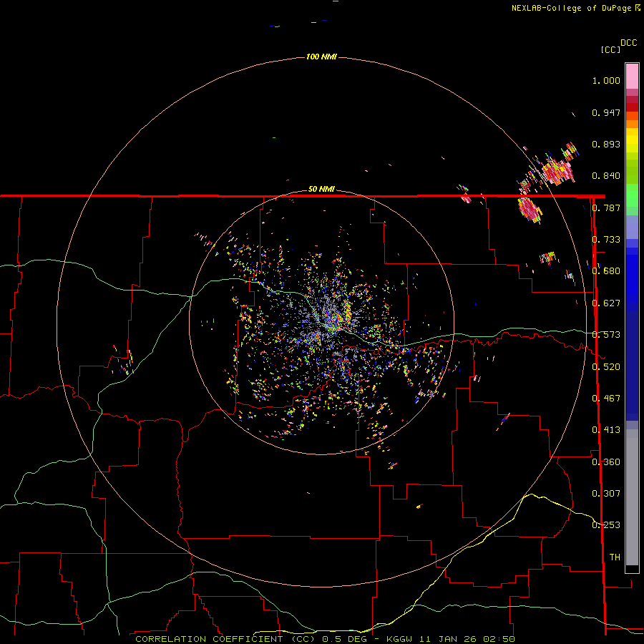Click the 50 NMI range ring label
This screenshot has height=644, width=644.
click(321, 189)
